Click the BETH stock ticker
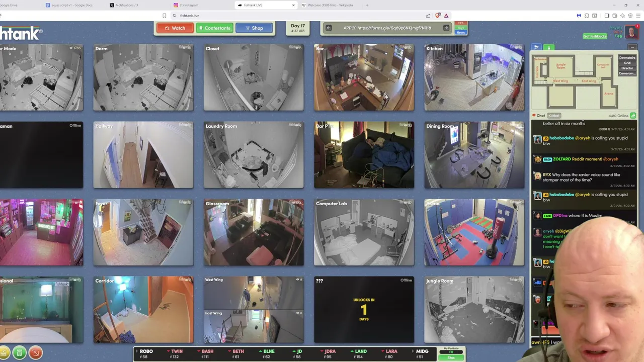The width and height of the screenshot is (644, 362). (237, 354)
